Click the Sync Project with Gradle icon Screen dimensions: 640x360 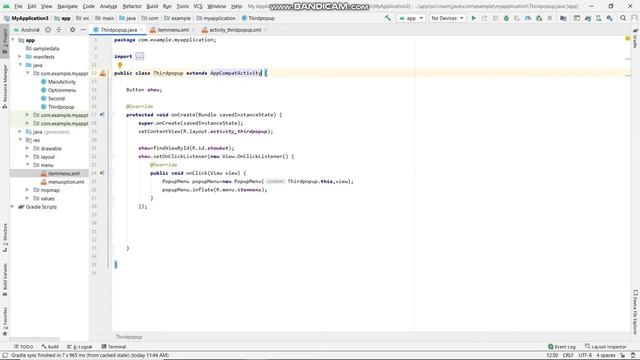[588, 18]
